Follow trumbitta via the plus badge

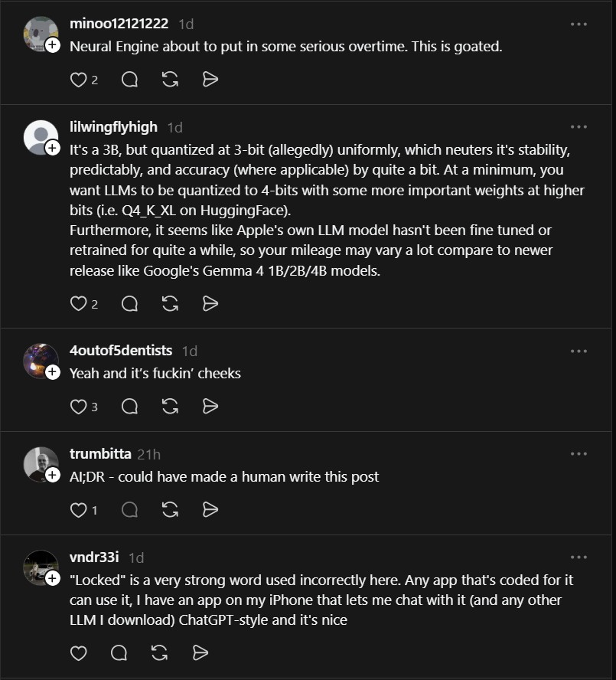coord(53,476)
